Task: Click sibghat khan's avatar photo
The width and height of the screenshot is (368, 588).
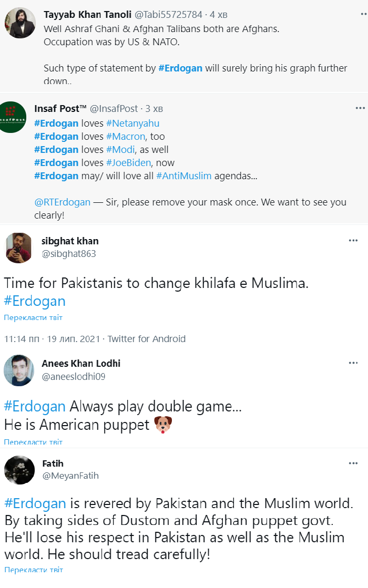Action: (x=19, y=247)
